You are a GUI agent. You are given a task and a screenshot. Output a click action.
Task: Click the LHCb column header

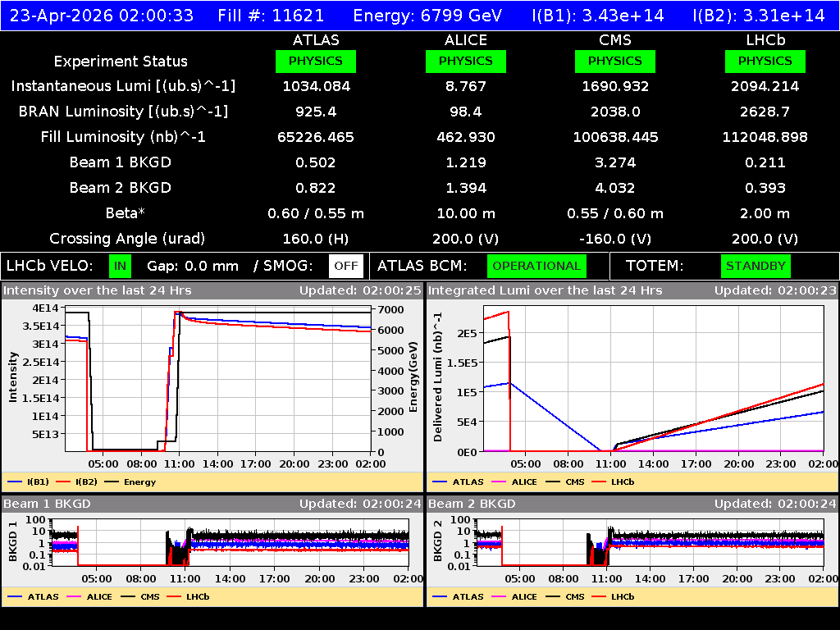tap(765, 40)
